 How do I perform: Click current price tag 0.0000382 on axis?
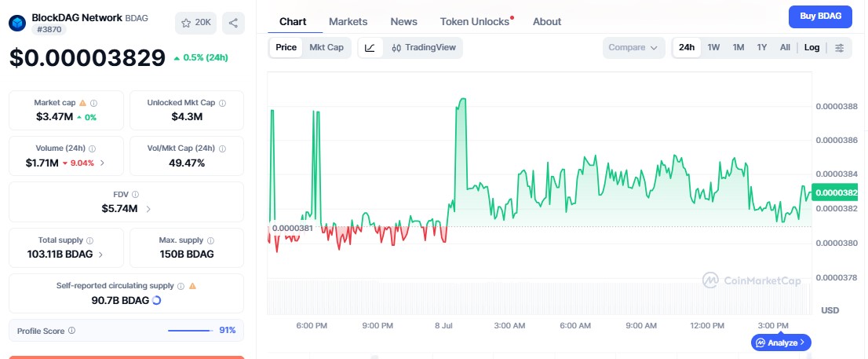click(x=836, y=192)
